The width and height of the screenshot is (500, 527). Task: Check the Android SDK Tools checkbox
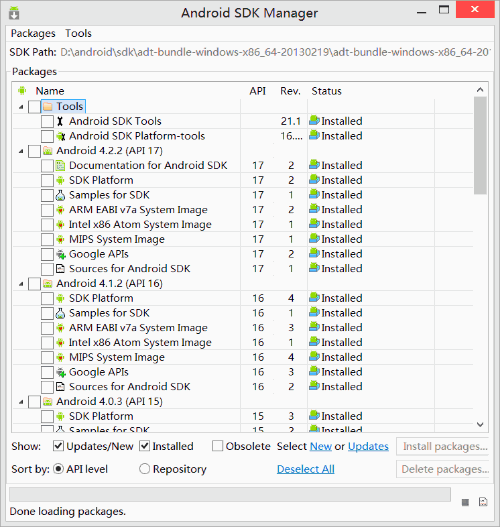pos(47,121)
